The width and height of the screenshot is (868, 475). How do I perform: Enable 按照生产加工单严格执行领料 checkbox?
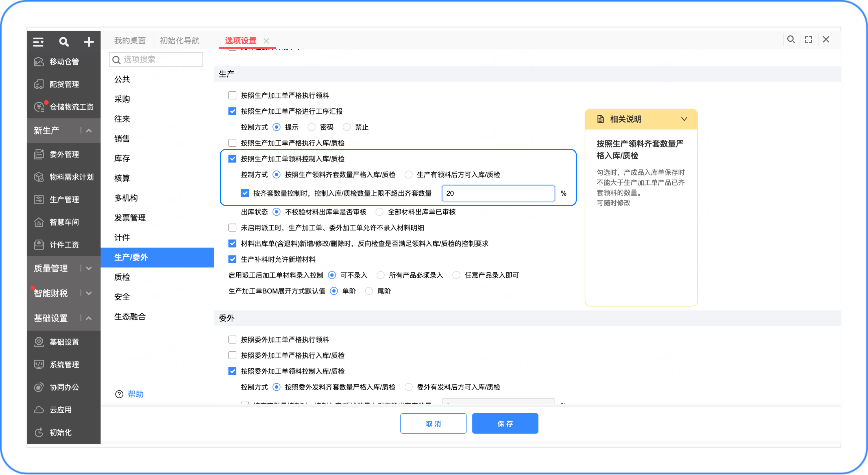232,96
